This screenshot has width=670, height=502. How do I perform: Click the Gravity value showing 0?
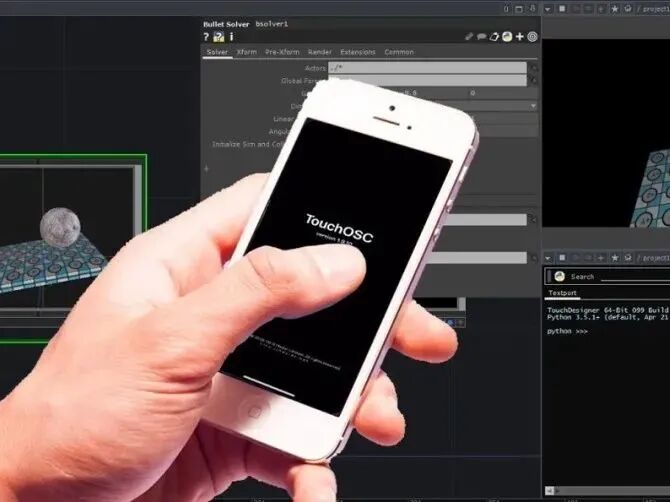473,93
